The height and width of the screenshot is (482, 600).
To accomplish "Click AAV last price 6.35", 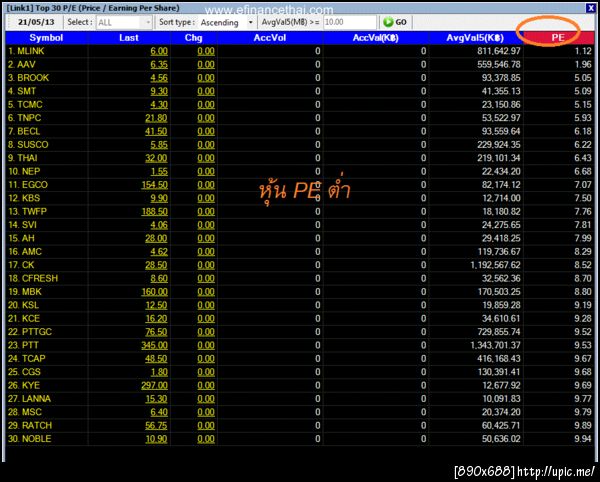I will coord(159,65).
